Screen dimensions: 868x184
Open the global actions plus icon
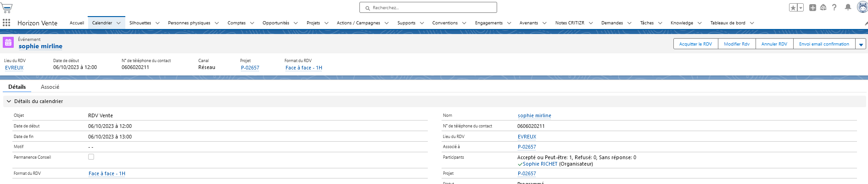point(812,8)
